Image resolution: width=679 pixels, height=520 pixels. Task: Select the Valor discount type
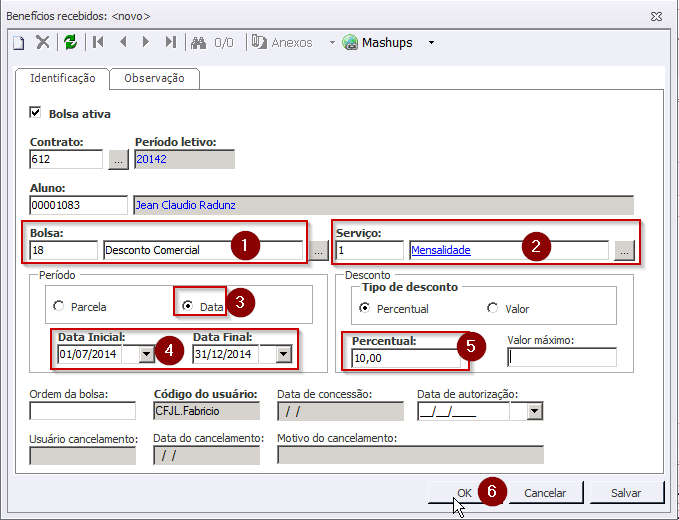point(492,308)
